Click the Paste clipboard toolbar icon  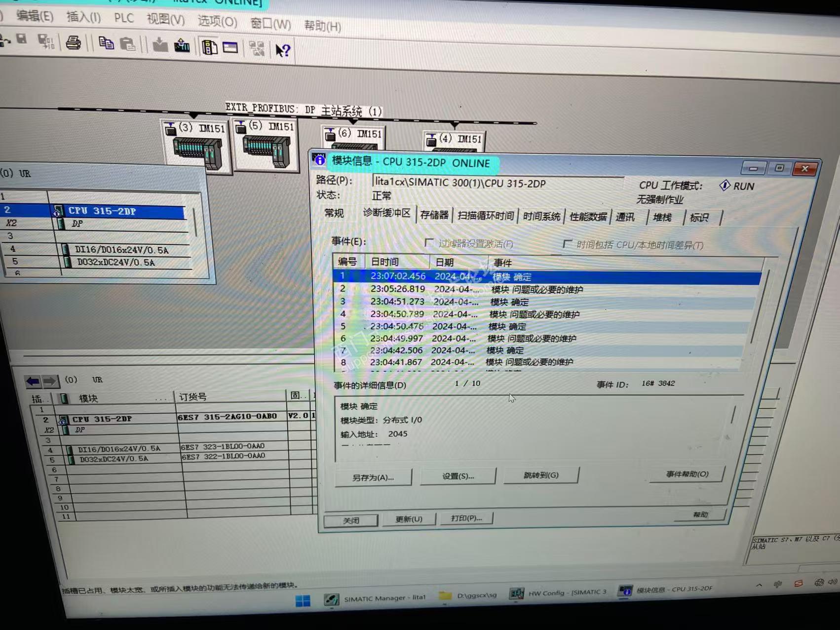pyautogui.click(x=128, y=44)
